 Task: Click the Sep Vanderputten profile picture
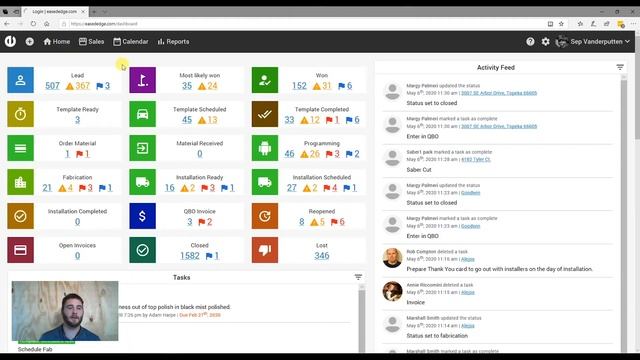[x=562, y=41]
